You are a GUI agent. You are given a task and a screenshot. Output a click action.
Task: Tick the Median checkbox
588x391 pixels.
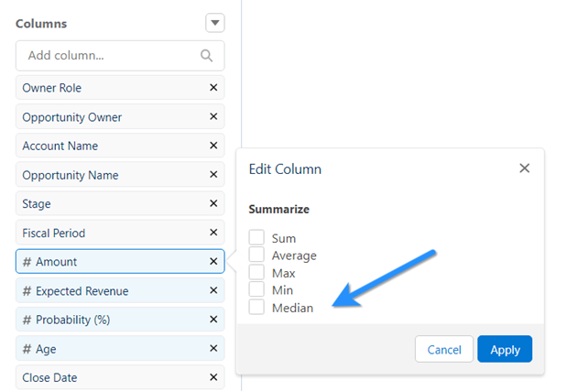(256, 307)
